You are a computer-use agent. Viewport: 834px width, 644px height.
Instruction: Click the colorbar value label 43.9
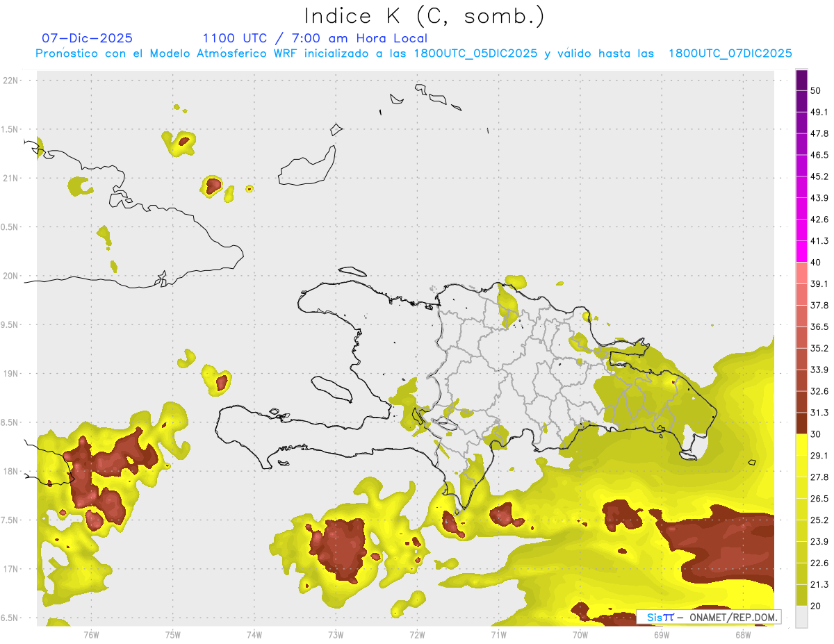(x=819, y=198)
